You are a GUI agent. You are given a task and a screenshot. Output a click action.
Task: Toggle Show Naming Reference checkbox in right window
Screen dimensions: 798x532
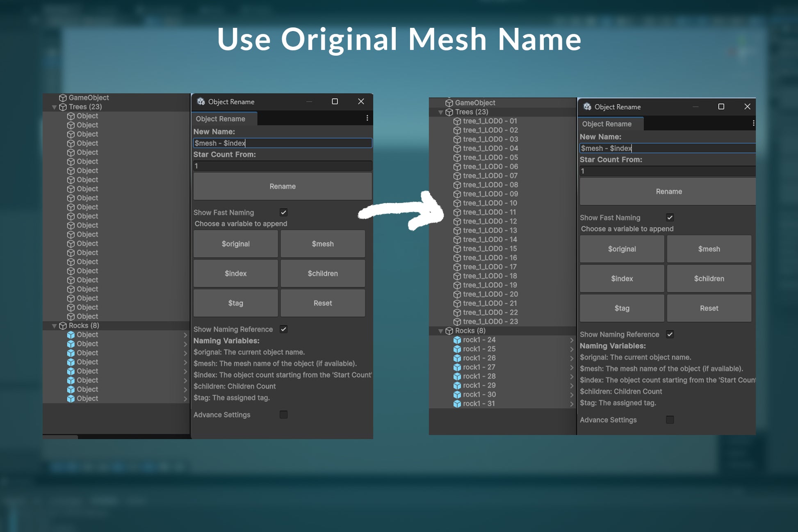tap(670, 334)
